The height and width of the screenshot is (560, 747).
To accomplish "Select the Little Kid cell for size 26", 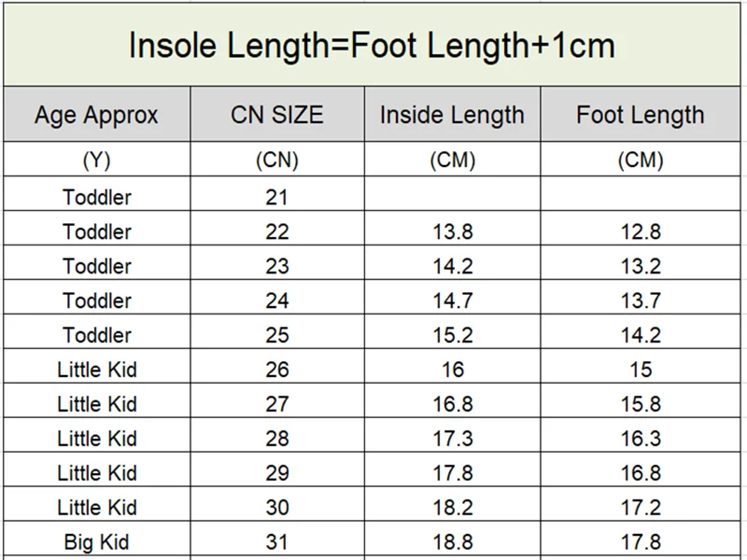I will pos(96,370).
